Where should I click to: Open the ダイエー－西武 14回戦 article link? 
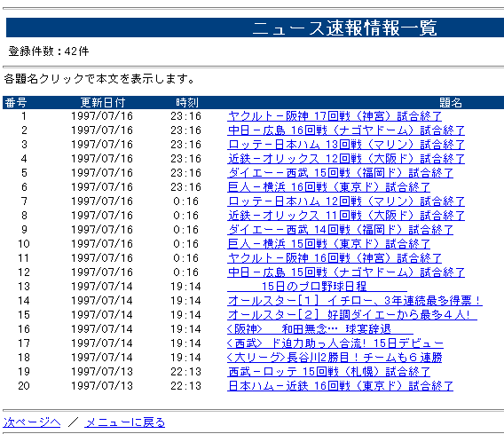(340, 230)
